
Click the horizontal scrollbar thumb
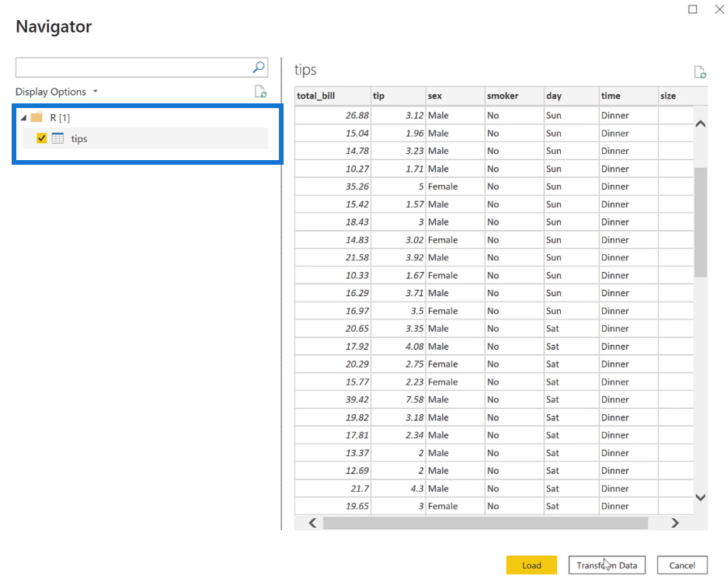(x=486, y=523)
